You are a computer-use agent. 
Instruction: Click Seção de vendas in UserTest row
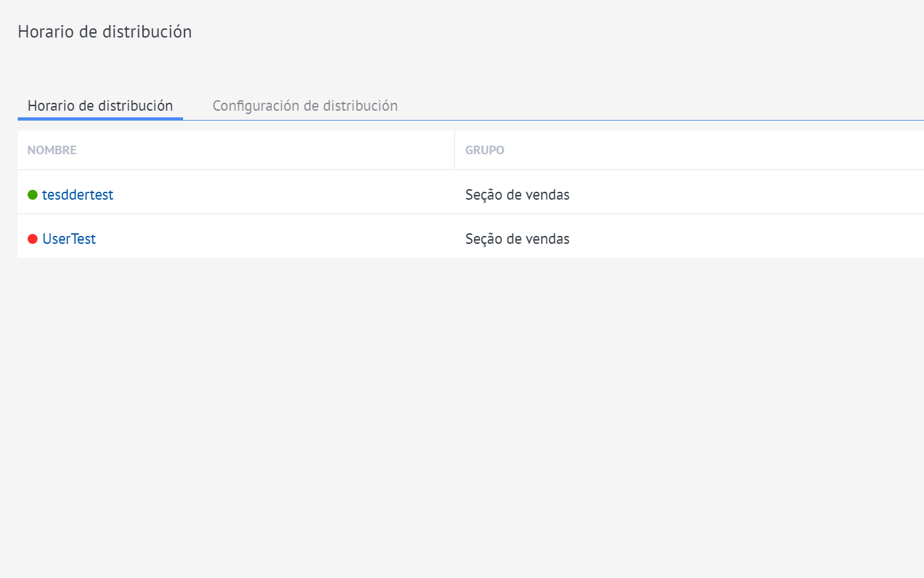(517, 239)
